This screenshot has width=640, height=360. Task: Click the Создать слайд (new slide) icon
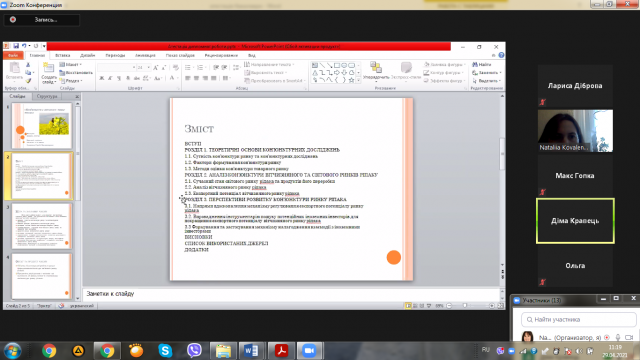click(49, 68)
